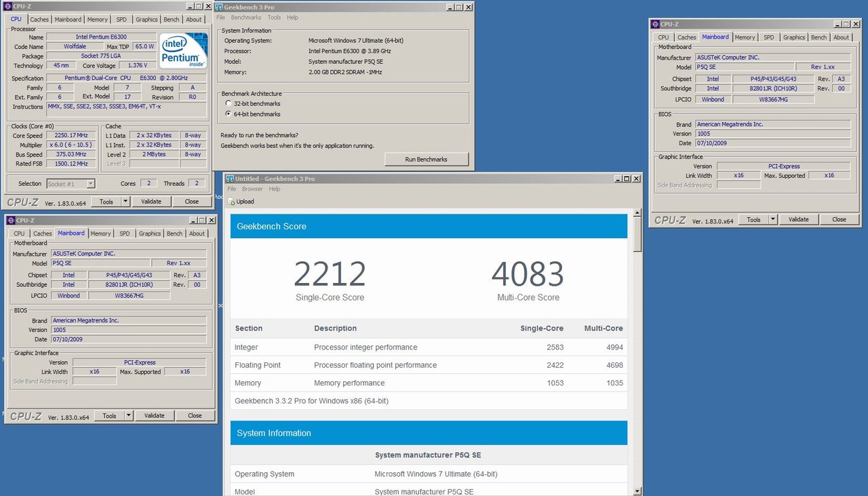This screenshot has height=496, width=868.
Task: Select the 32-bit benchmarks radio option
Action: coord(228,104)
